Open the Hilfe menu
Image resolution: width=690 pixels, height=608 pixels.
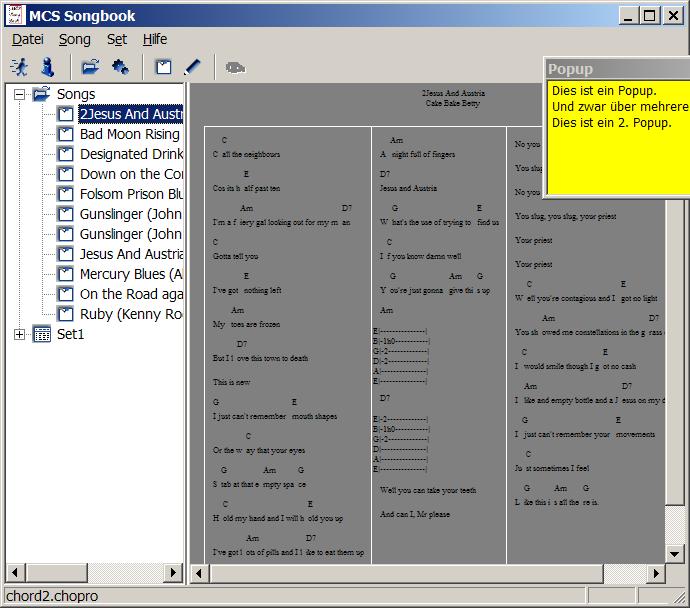click(155, 39)
